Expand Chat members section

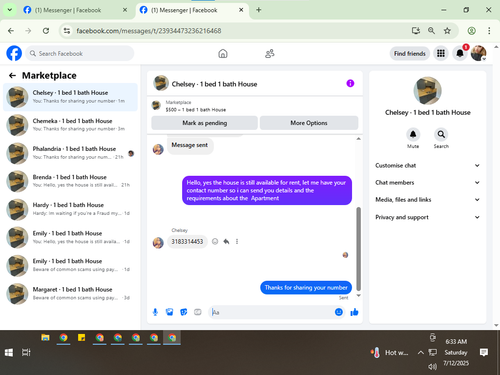[x=427, y=182]
